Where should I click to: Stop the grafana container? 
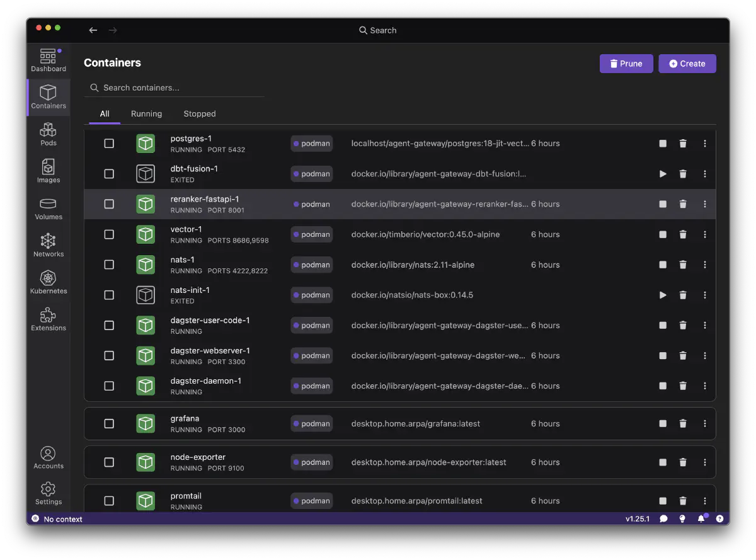coord(663,424)
